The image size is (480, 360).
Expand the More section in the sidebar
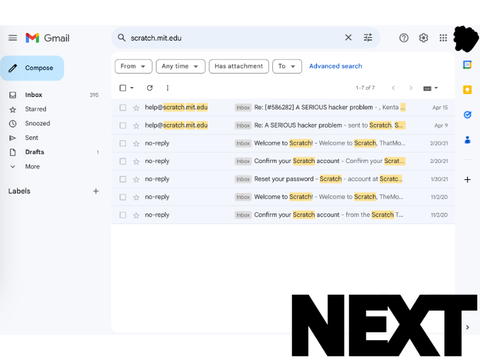tap(32, 166)
